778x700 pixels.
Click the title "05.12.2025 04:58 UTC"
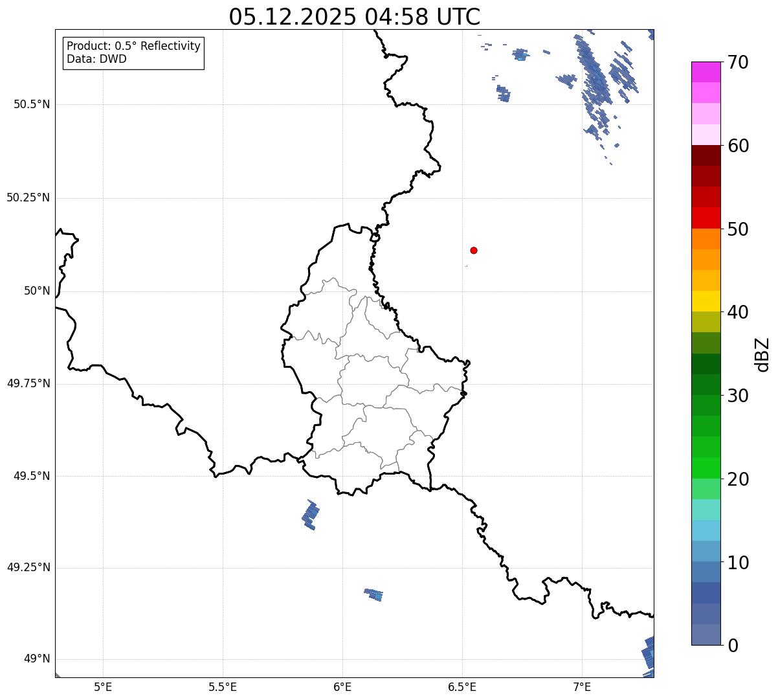pyautogui.click(x=355, y=17)
